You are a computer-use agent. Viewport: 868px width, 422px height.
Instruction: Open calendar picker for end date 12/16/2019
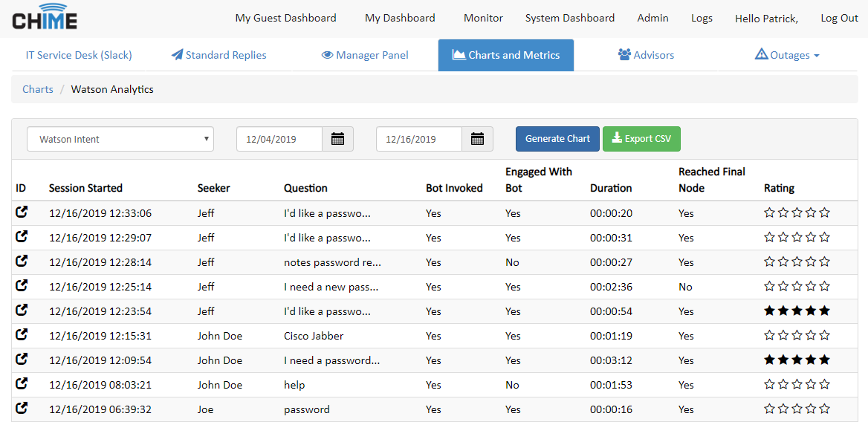[x=477, y=139]
